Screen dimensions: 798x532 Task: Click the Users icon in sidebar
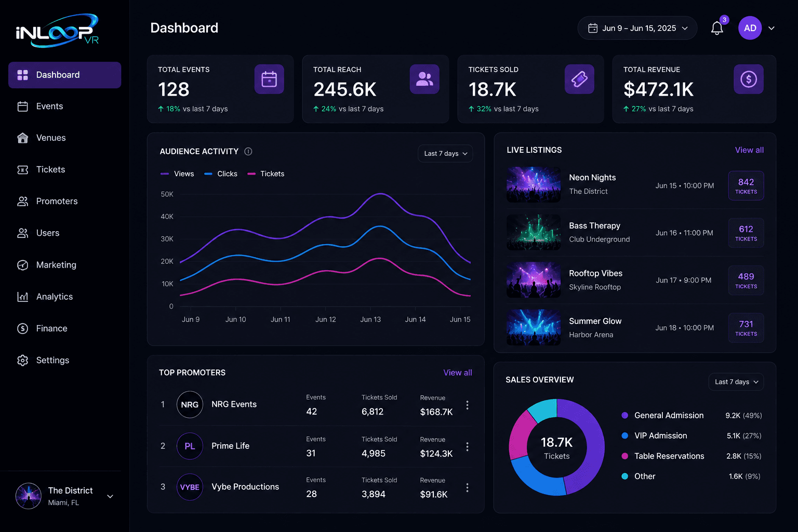[22, 233]
